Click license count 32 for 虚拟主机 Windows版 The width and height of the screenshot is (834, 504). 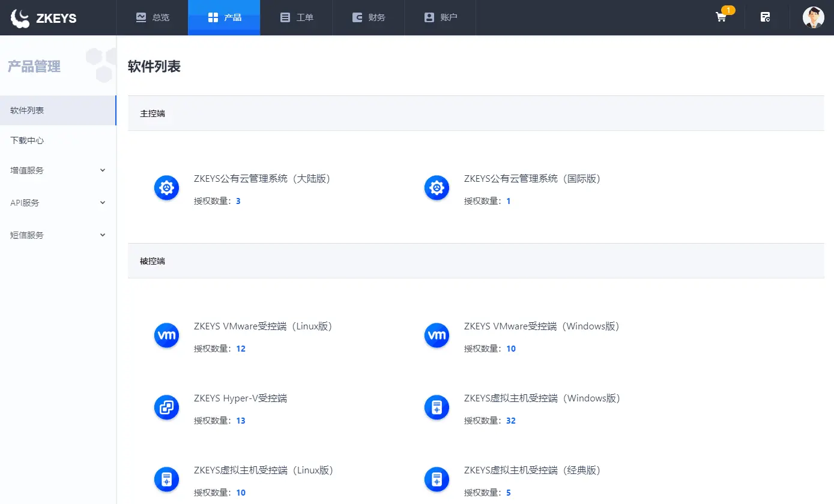pyautogui.click(x=511, y=421)
